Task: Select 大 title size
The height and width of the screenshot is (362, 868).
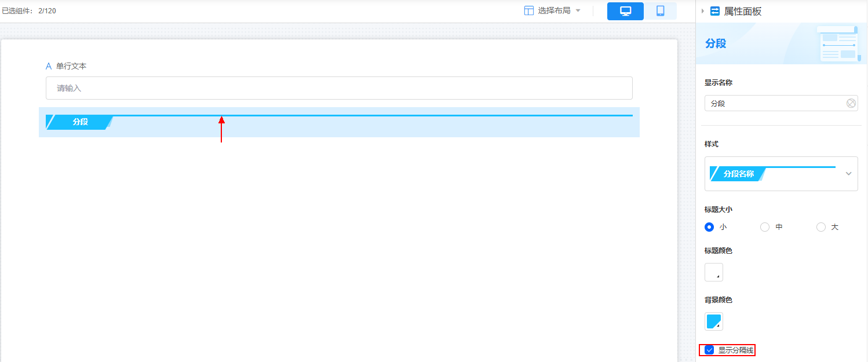Action: [820, 227]
